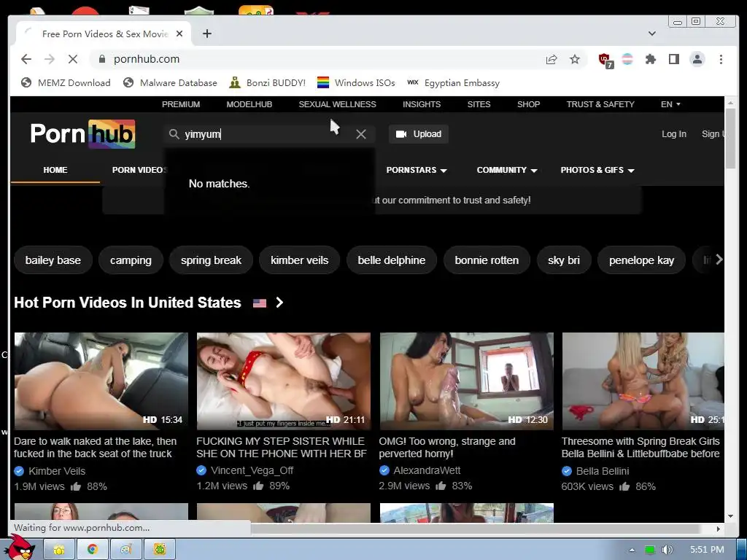Click the page vertical scrollbar thumb
Image resolution: width=747 pixels, height=560 pixels.
pyautogui.click(x=730, y=138)
